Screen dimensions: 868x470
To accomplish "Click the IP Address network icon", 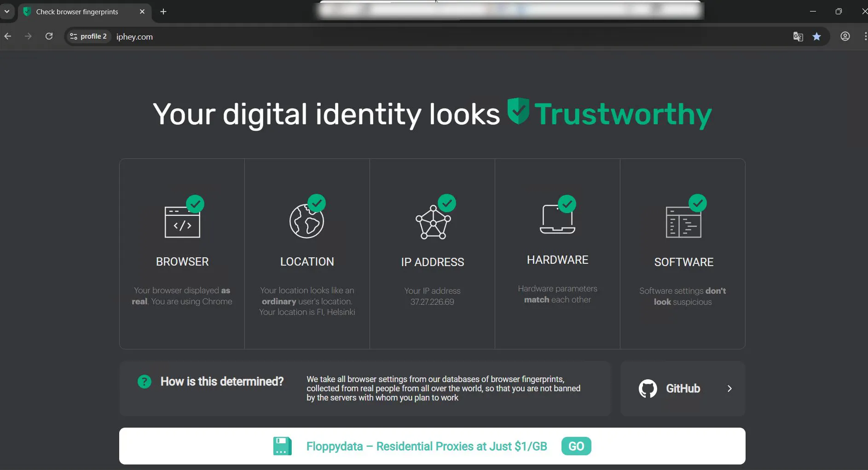I will [433, 222].
